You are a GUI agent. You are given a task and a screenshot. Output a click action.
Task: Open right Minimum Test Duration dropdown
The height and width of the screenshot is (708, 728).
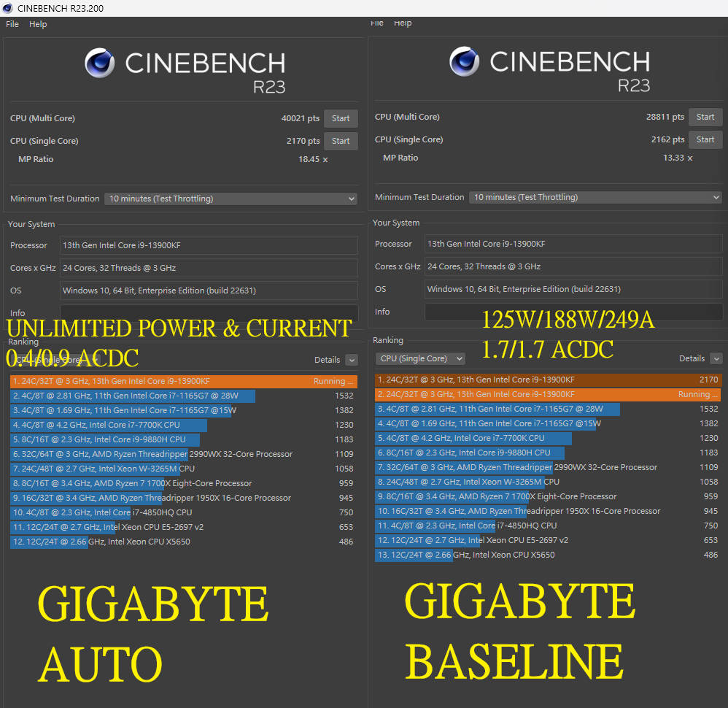click(595, 198)
